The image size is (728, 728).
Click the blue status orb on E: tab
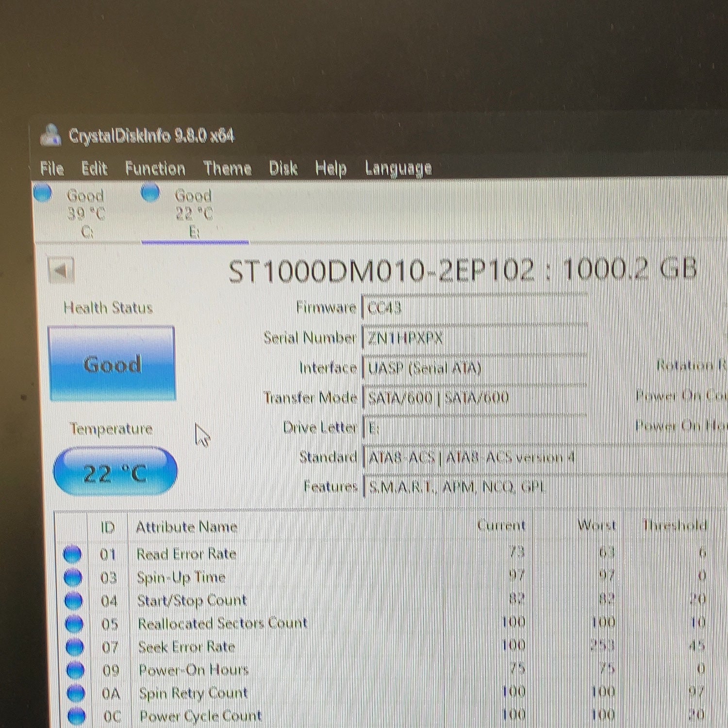[150, 192]
